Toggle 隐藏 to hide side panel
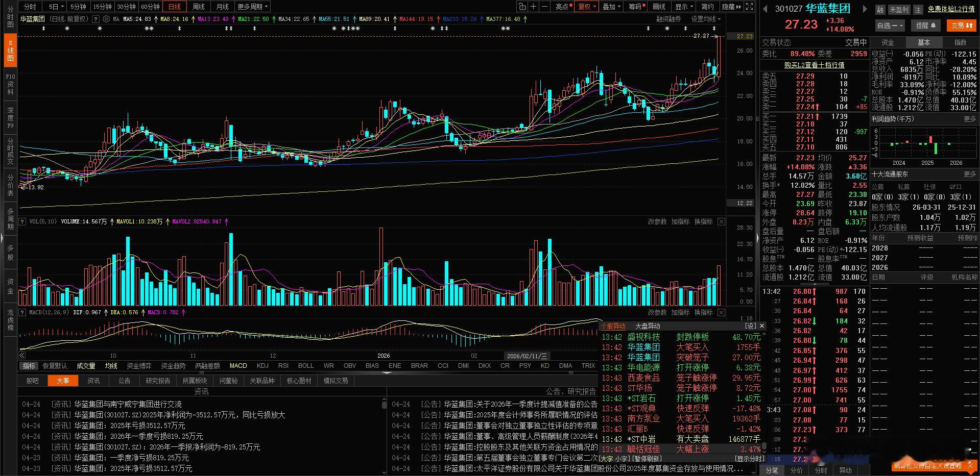Viewport: 980px width, 476px height. 730,7
